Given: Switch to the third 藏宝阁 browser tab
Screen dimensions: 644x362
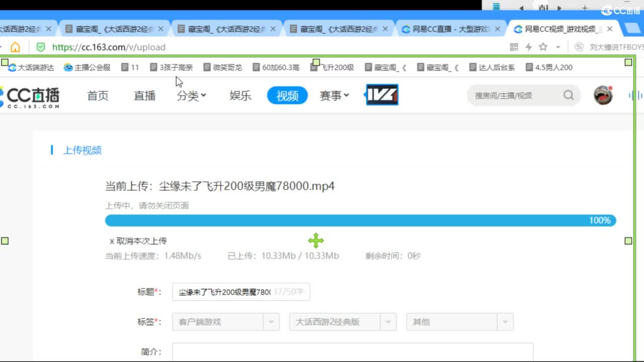Looking at the screenshot, I should [x=339, y=29].
